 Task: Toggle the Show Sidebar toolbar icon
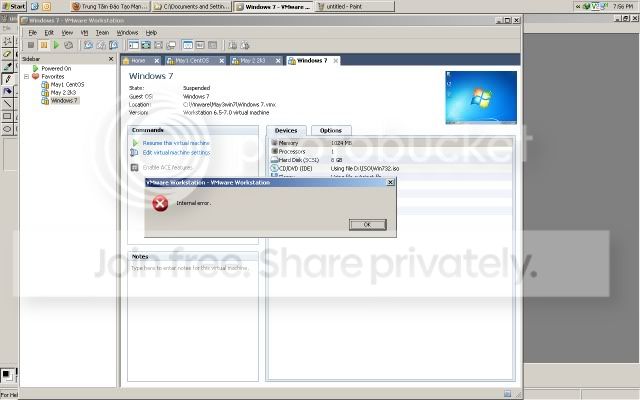click(x=133, y=45)
